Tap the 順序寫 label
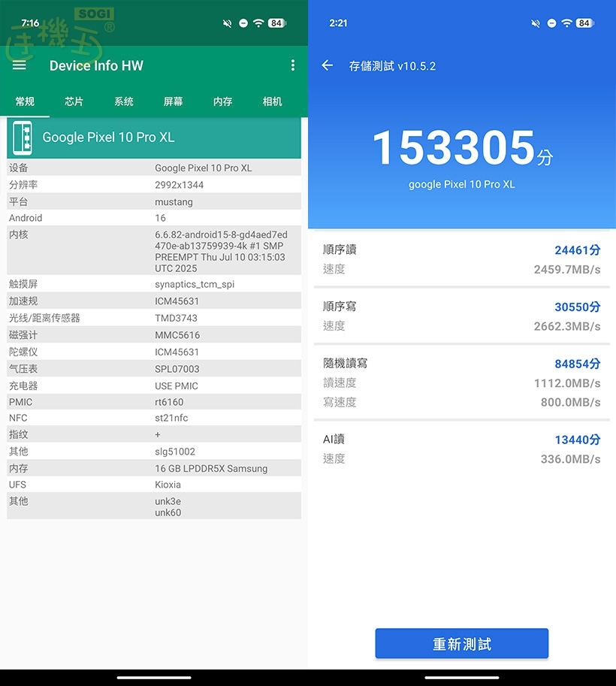 pos(340,307)
